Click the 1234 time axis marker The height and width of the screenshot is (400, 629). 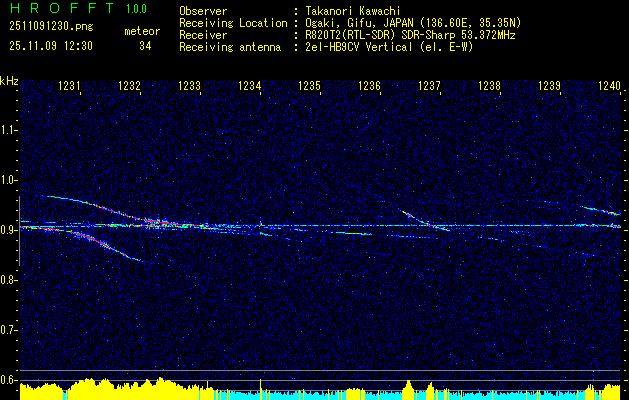coord(249,85)
